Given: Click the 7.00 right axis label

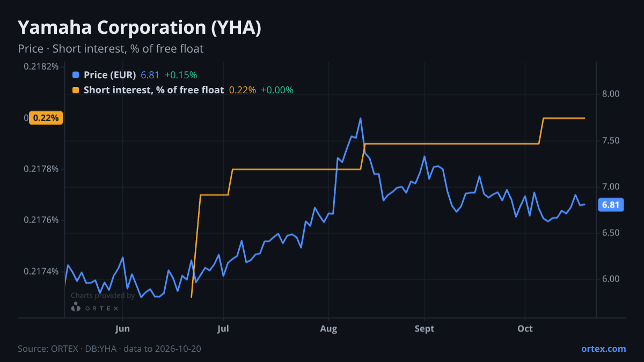Looking at the screenshot, I should click(x=611, y=187).
